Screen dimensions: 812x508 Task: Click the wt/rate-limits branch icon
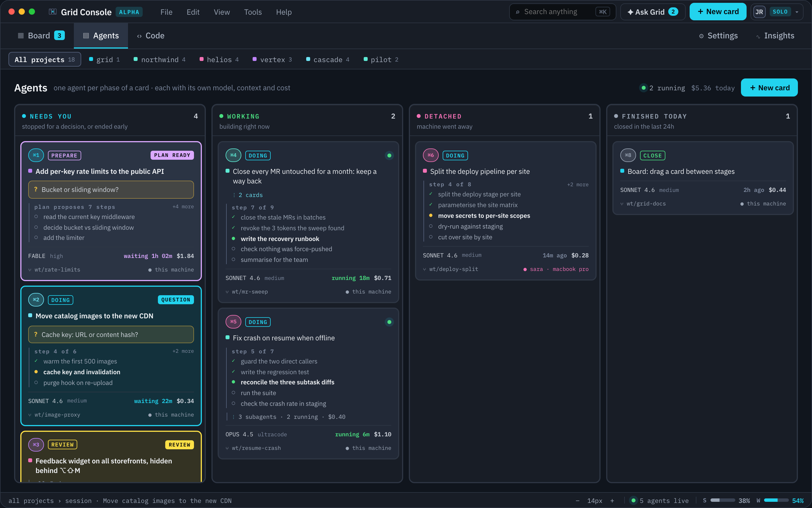(x=30, y=270)
